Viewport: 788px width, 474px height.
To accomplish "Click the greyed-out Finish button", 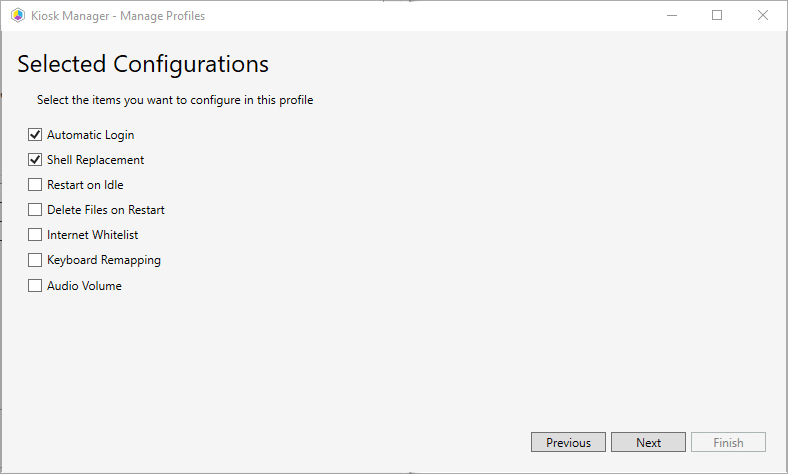I will (728, 442).
